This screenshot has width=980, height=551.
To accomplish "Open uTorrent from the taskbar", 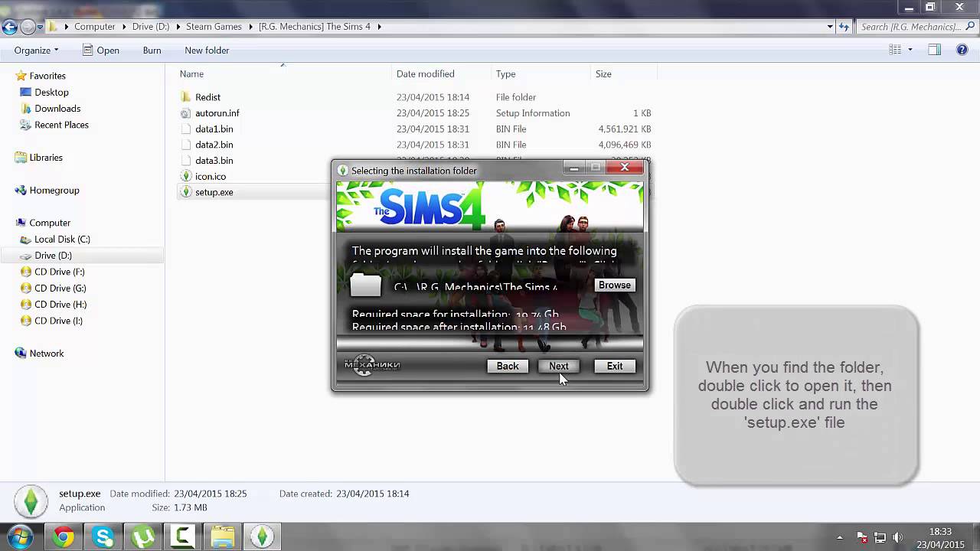I will tap(143, 537).
